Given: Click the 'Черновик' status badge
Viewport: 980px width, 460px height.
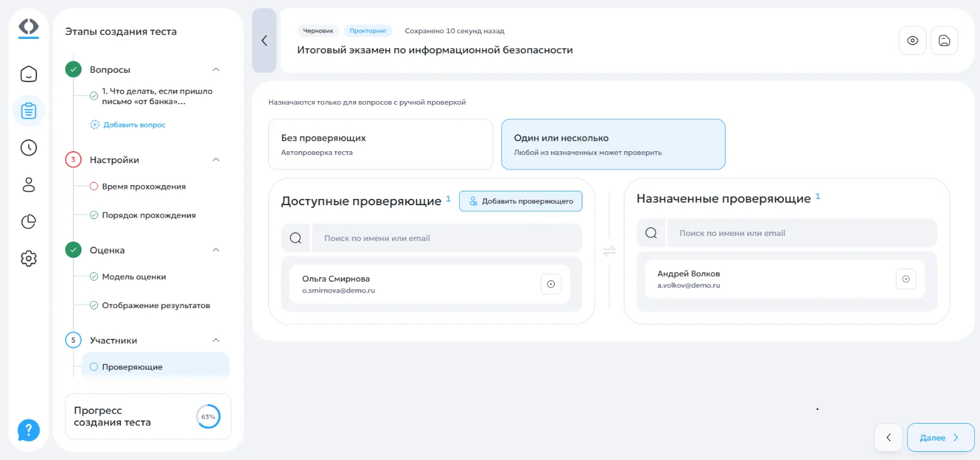Looking at the screenshot, I should (318, 31).
